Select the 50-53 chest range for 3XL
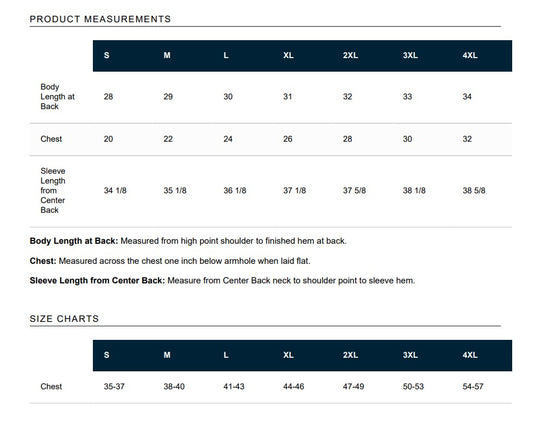 pos(413,386)
